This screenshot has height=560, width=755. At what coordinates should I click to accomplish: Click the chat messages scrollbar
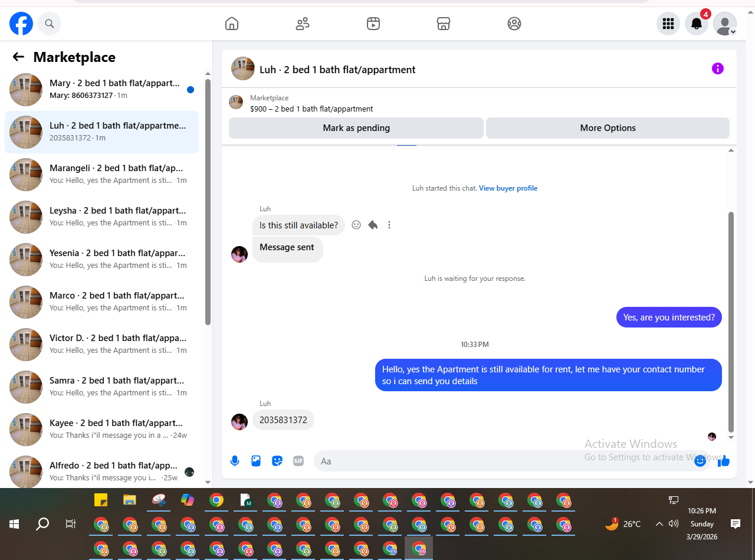click(x=731, y=322)
